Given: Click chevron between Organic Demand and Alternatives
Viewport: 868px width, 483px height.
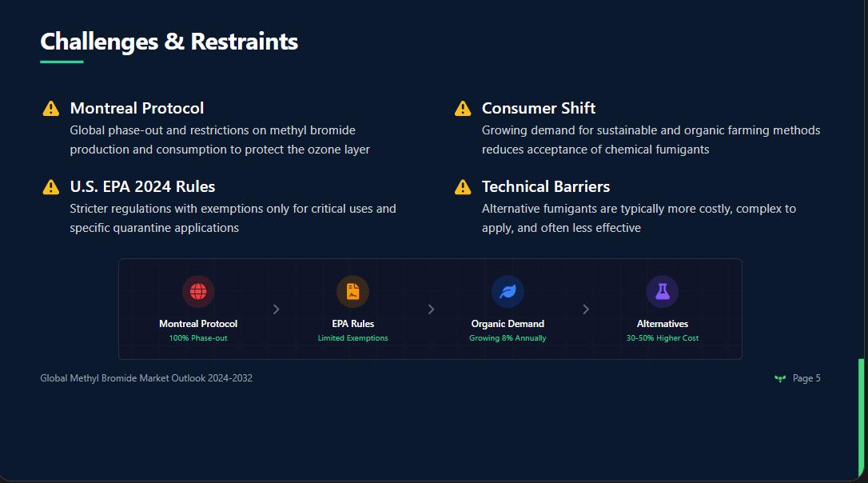Looking at the screenshot, I should pos(586,309).
